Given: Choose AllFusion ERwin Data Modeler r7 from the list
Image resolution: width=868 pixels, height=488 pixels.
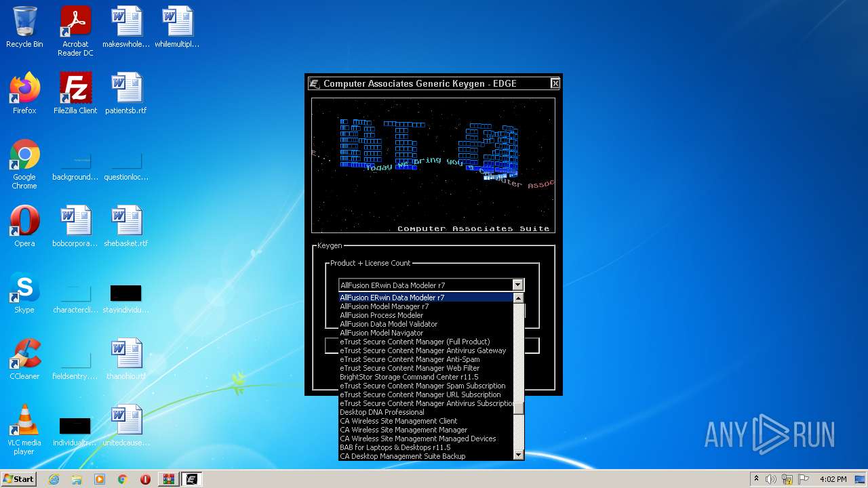Looking at the screenshot, I should pos(426,298).
